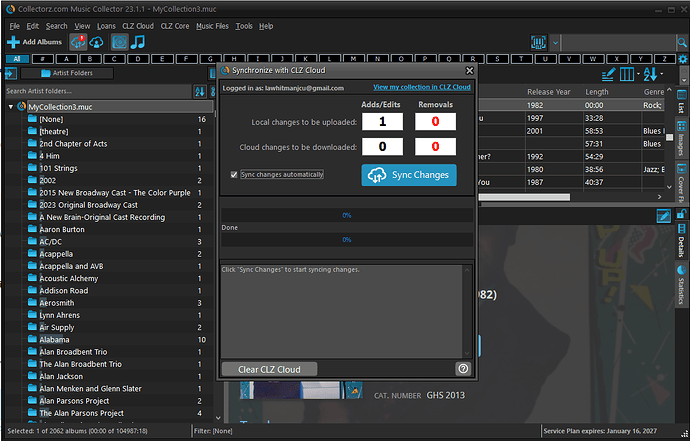Sort by the Length column header
The height and width of the screenshot is (441, 690).
click(x=597, y=92)
